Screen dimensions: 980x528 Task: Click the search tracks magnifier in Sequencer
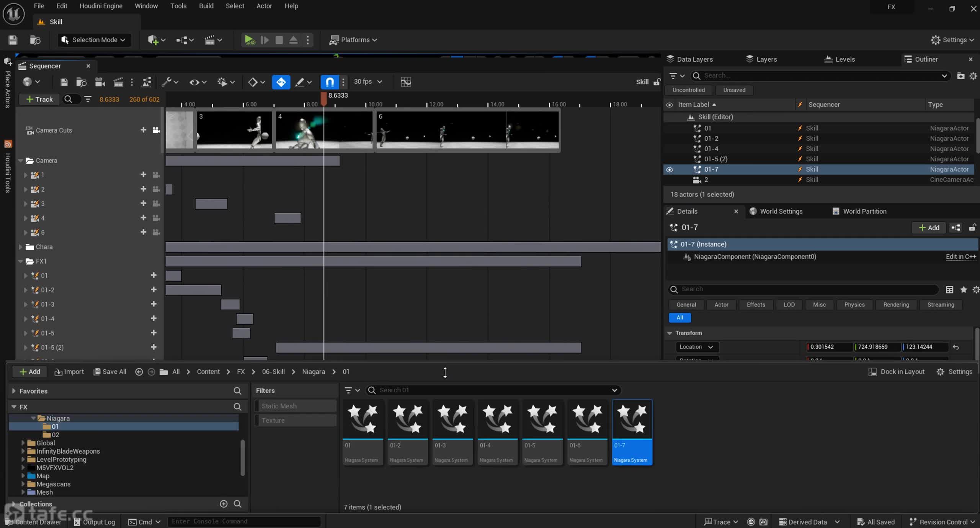[x=68, y=100]
